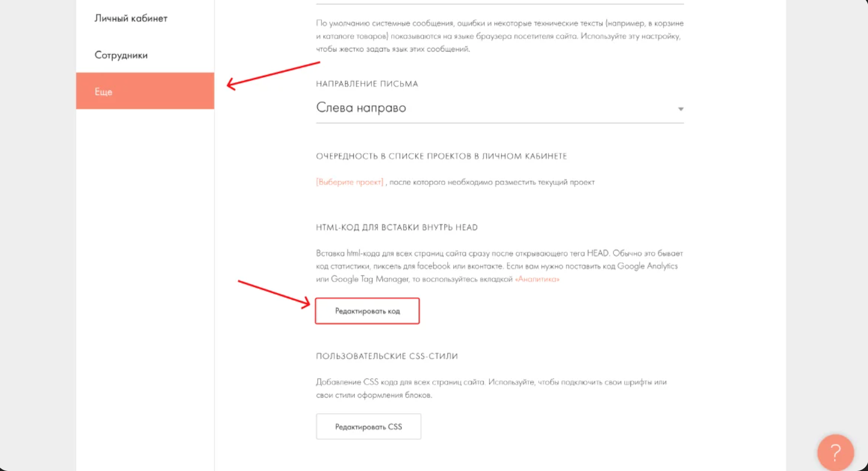Go to the 'Сотрудники' sidebar section
This screenshot has height=471, width=868.
[x=121, y=55]
